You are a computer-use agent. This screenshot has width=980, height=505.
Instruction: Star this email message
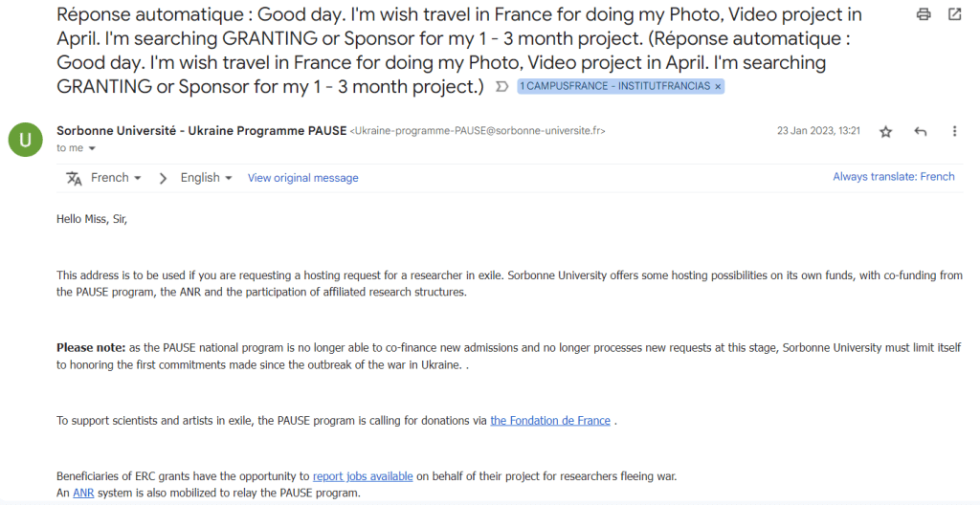click(x=885, y=132)
